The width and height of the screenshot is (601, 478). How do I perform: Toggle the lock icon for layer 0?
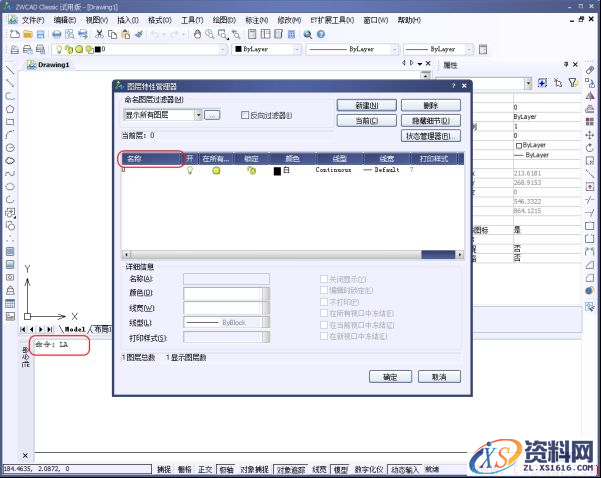tap(251, 171)
